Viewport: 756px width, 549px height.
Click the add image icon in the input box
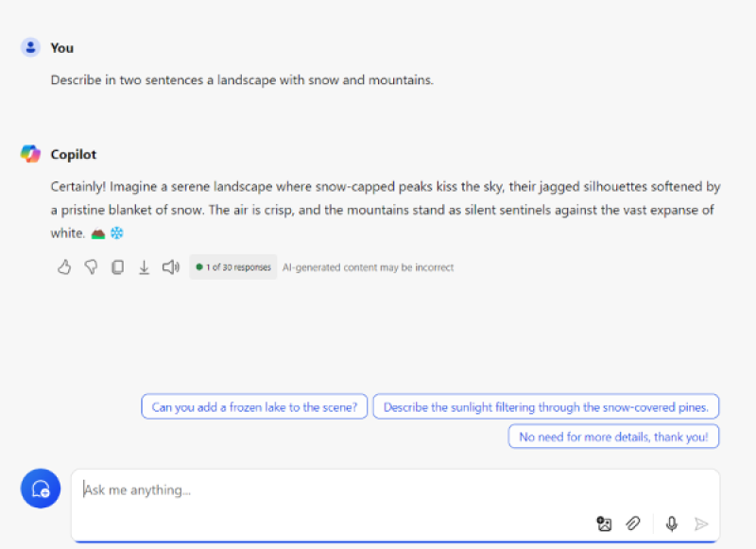(x=604, y=523)
